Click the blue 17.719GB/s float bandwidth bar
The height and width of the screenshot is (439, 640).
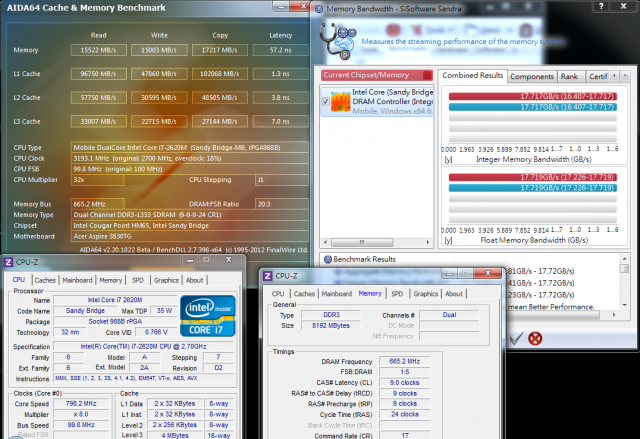tap(533, 188)
